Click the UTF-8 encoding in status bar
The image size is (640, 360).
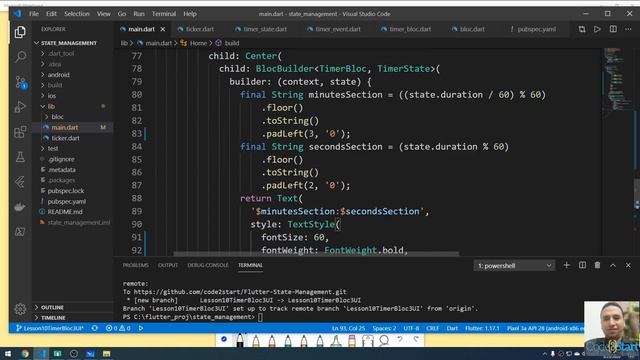pos(411,328)
